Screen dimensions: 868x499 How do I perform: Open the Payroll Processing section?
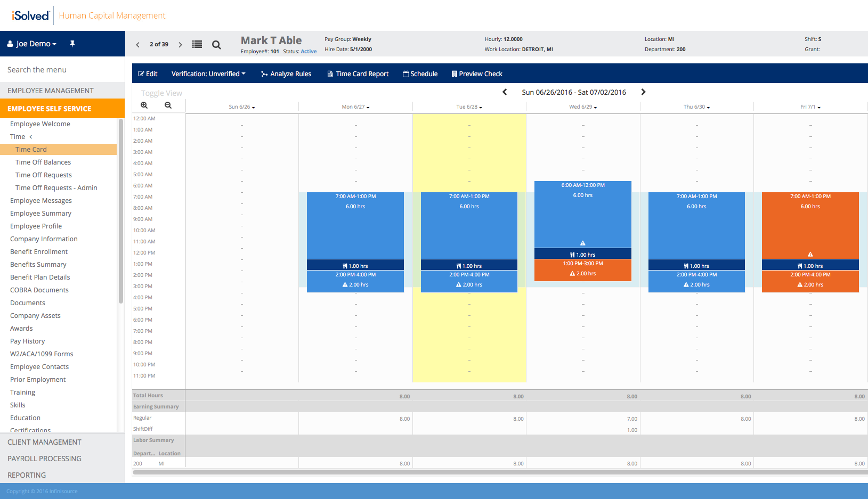[62, 459]
